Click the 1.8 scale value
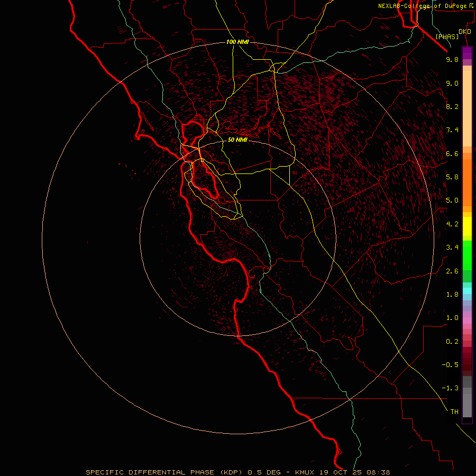Image resolution: width=476 pixels, height=476 pixels. (452, 295)
